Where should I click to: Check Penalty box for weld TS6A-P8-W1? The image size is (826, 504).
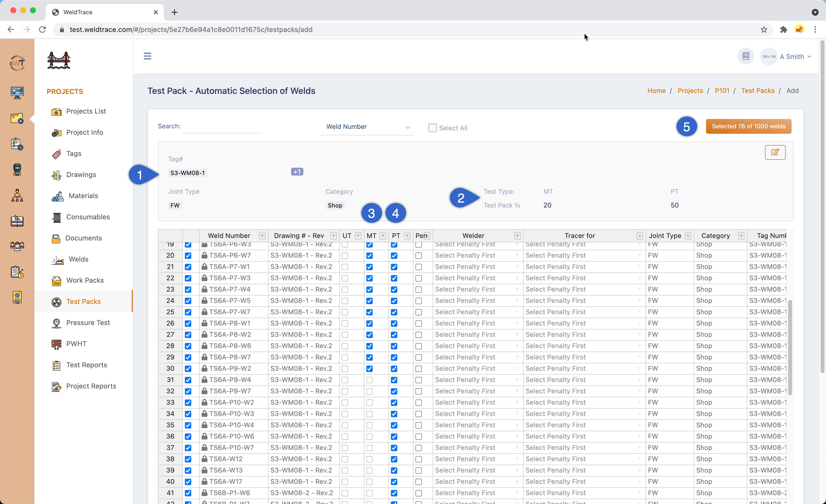418,324
